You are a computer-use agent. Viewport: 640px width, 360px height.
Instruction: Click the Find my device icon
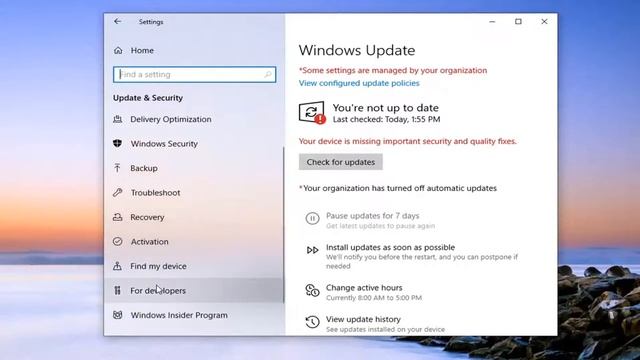(x=118, y=266)
